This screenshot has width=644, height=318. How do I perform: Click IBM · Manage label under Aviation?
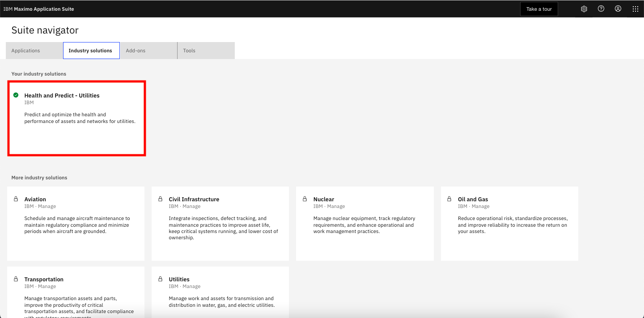(x=40, y=207)
